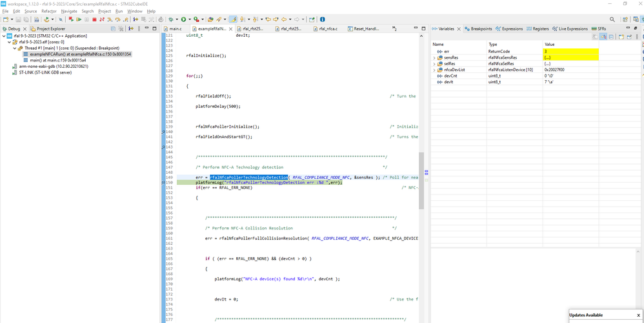Click the editor vertical scrollbar thumb
644x323 pixels.
[421, 181]
